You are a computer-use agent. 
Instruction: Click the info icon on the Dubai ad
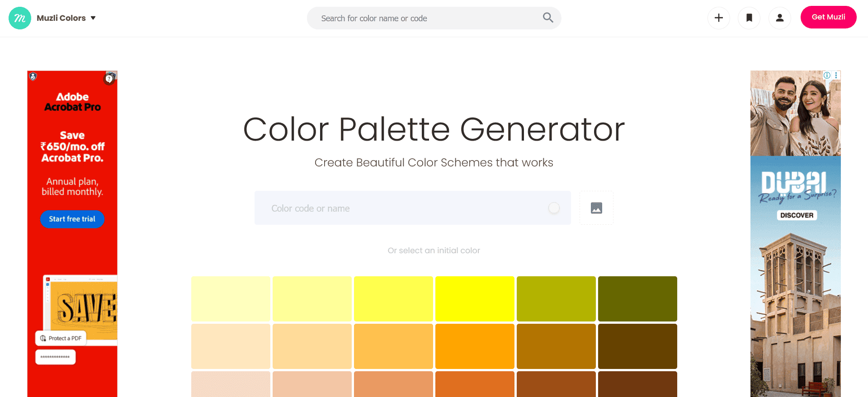pos(827,75)
